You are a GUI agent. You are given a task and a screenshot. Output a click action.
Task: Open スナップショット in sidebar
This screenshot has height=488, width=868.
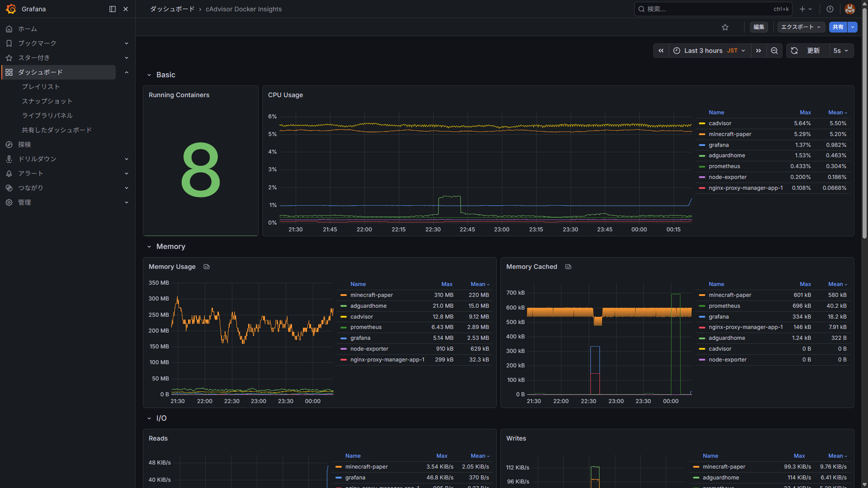pos(47,101)
